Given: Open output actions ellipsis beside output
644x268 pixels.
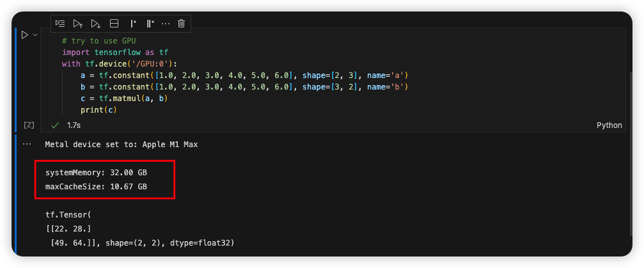Looking at the screenshot, I should coord(27,145).
